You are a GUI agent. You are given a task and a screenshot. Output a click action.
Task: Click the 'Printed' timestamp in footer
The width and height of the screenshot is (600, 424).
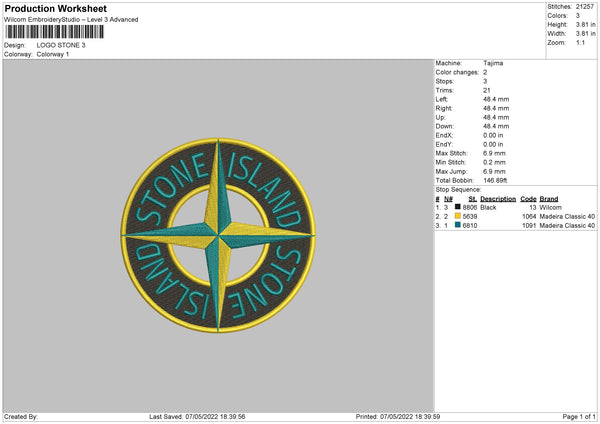pos(398,417)
